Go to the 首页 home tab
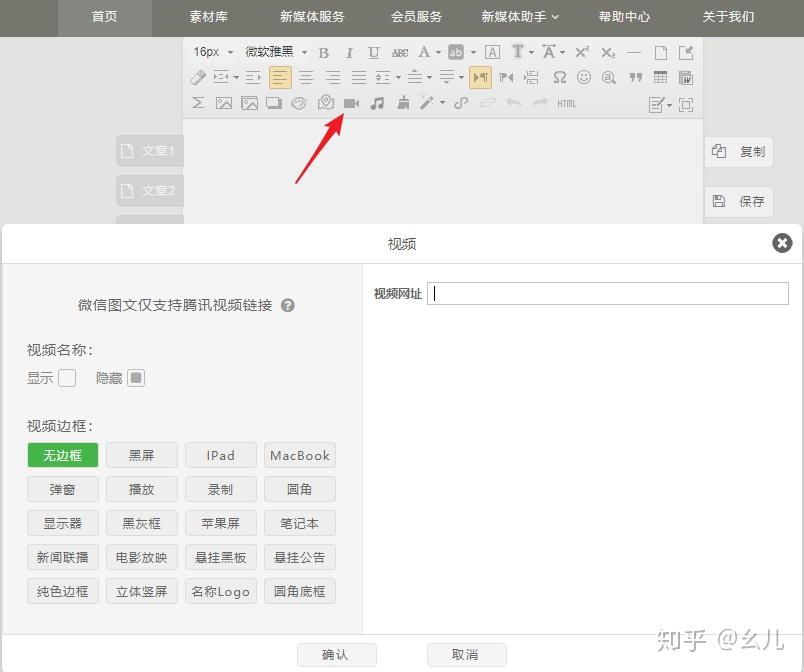 point(105,17)
